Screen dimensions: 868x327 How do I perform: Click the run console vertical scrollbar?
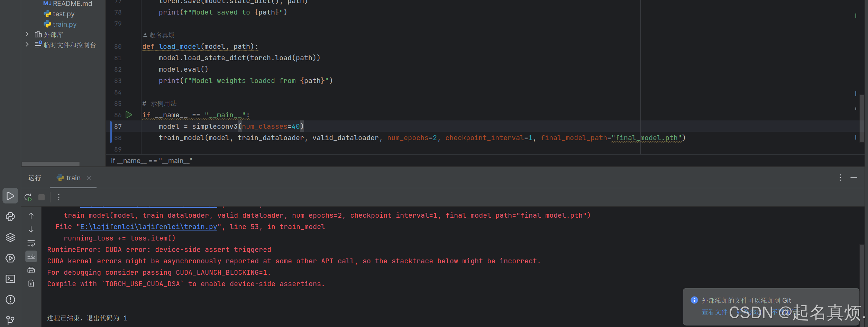(x=862, y=285)
